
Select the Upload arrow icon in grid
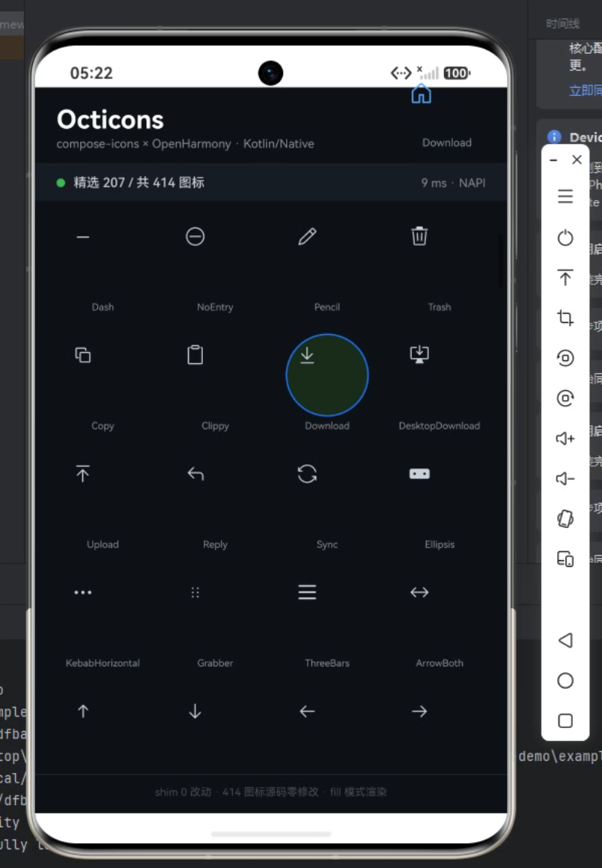coord(83,473)
